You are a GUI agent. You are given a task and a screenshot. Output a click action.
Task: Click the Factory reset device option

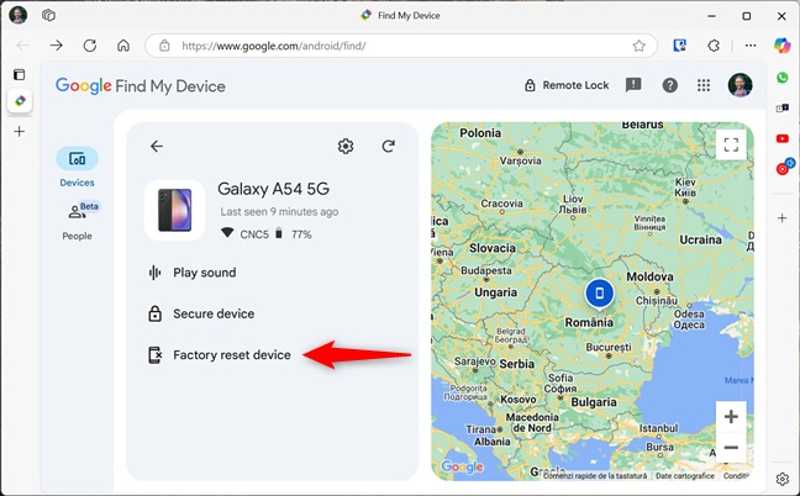coord(219,355)
